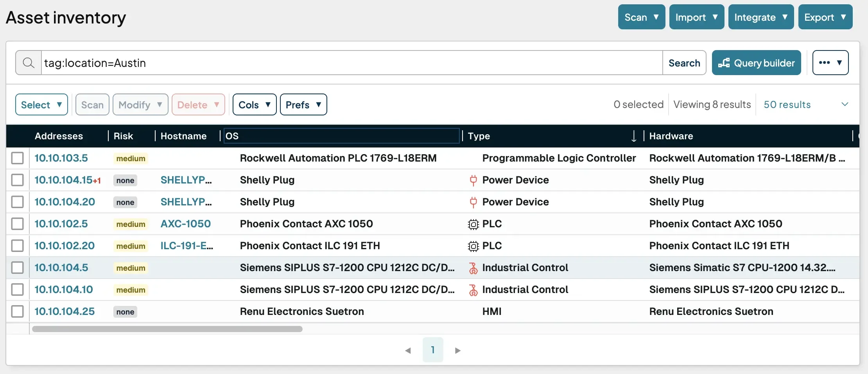Open the Prefs dropdown
The image size is (868, 374).
pyautogui.click(x=303, y=104)
